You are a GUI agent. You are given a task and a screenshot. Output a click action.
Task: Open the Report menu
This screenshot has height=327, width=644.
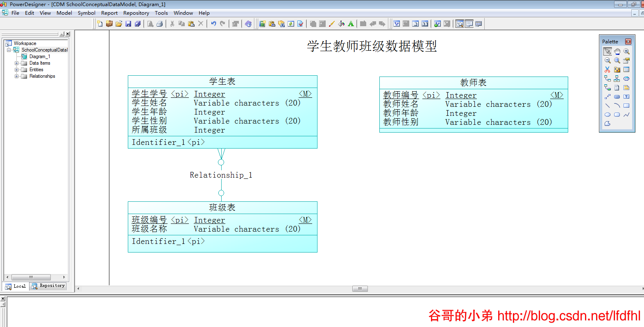click(x=109, y=13)
